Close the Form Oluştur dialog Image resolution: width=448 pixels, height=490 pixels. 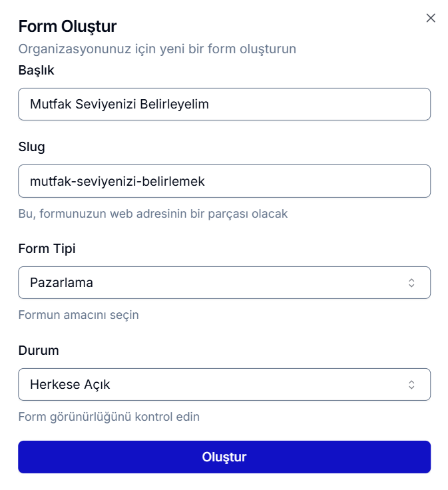pyautogui.click(x=431, y=18)
